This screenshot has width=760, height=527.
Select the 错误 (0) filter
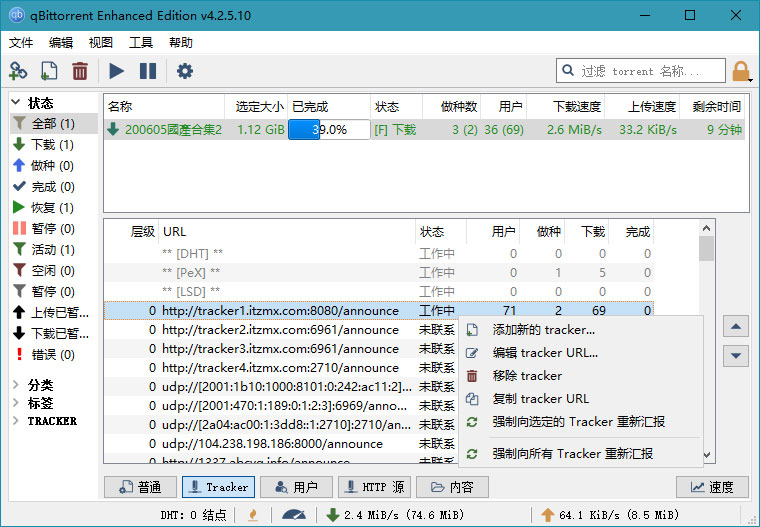coord(54,354)
